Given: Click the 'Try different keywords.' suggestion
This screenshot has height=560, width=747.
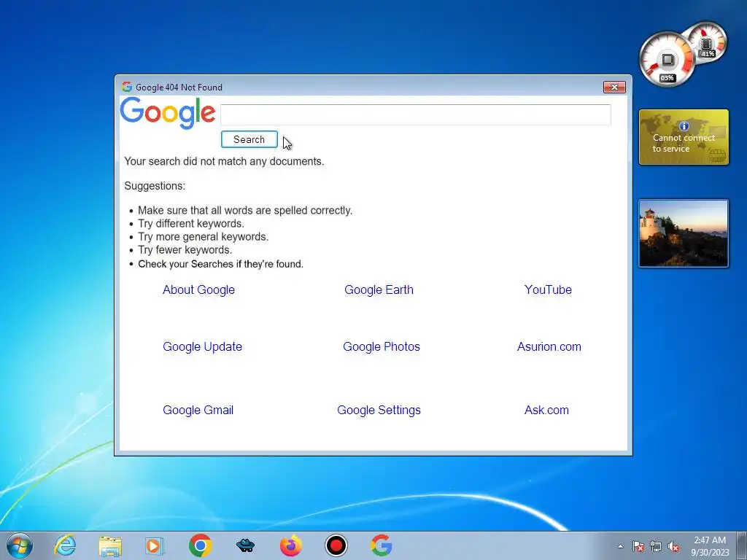Looking at the screenshot, I should click(191, 224).
